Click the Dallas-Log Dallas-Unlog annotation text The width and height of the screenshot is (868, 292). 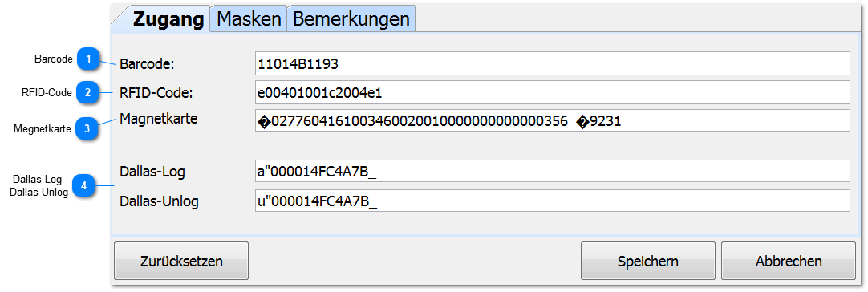[39, 185]
